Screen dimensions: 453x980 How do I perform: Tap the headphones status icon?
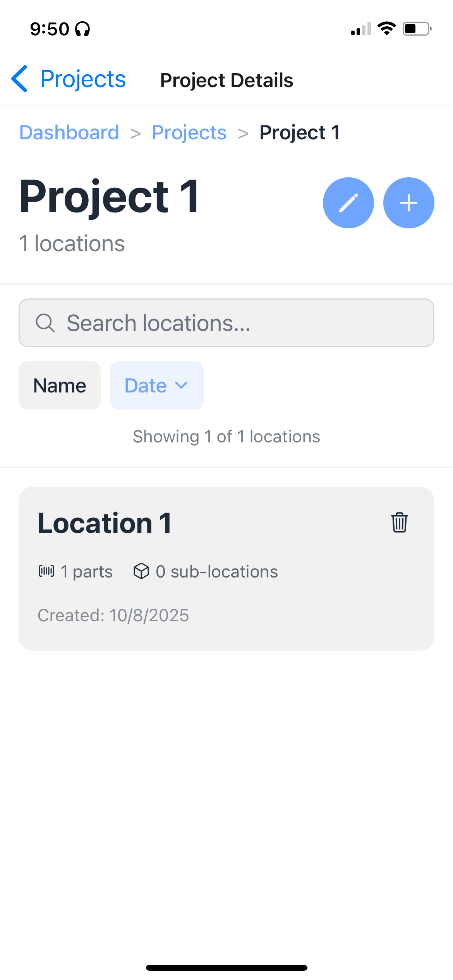(x=82, y=29)
